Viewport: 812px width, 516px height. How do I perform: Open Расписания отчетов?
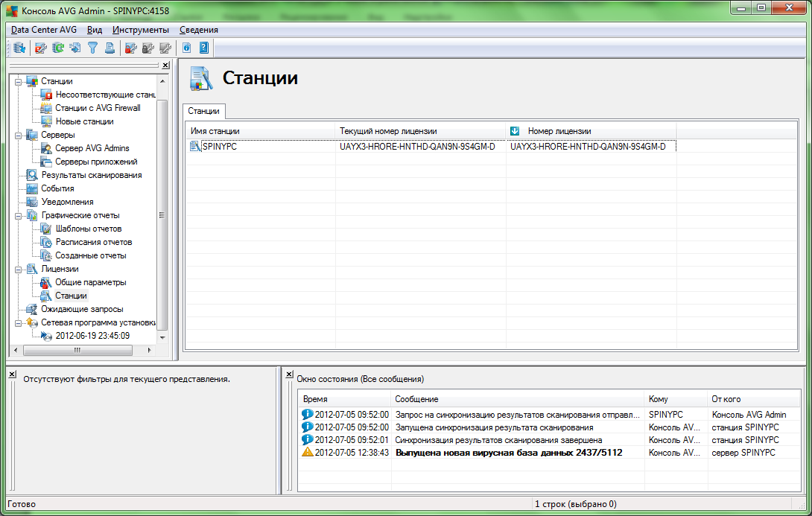coord(94,242)
